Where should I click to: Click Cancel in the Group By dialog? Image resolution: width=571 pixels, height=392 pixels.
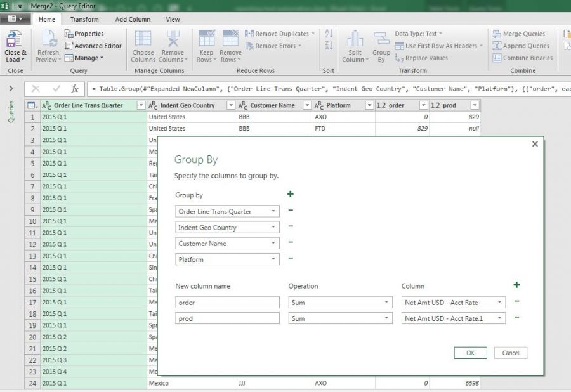pyautogui.click(x=511, y=353)
